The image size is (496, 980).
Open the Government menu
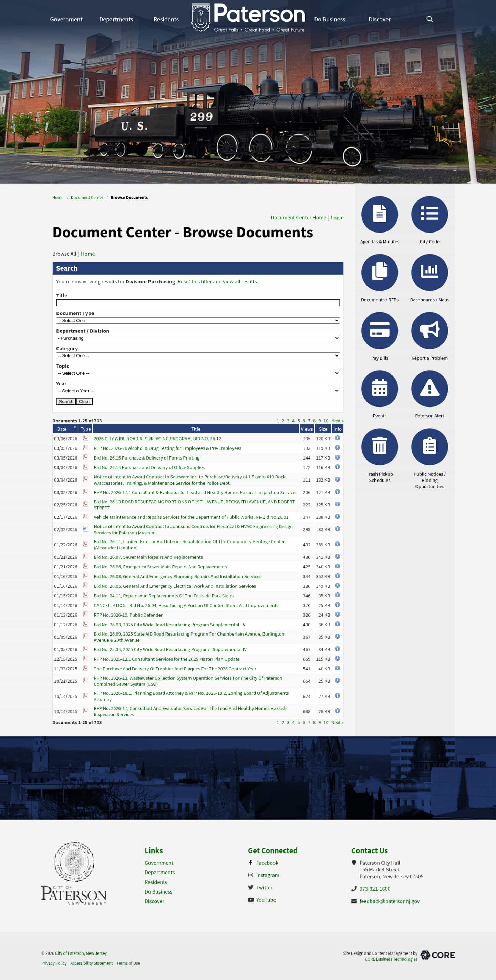(x=66, y=19)
